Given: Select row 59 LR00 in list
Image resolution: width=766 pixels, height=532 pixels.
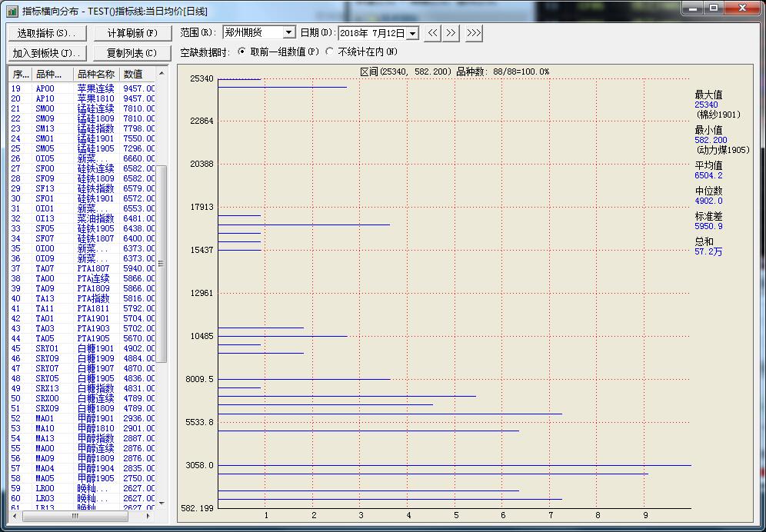Looking at the screenshot, I should click(82, 488).
